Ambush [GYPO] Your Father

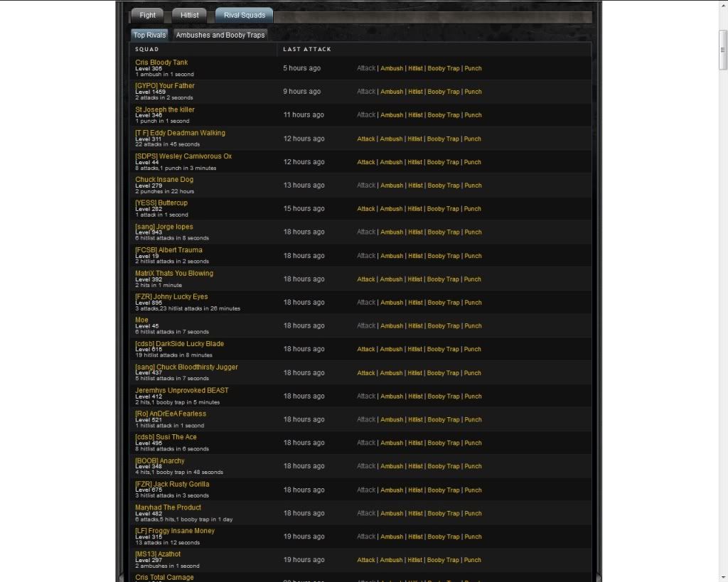(392, 92)
